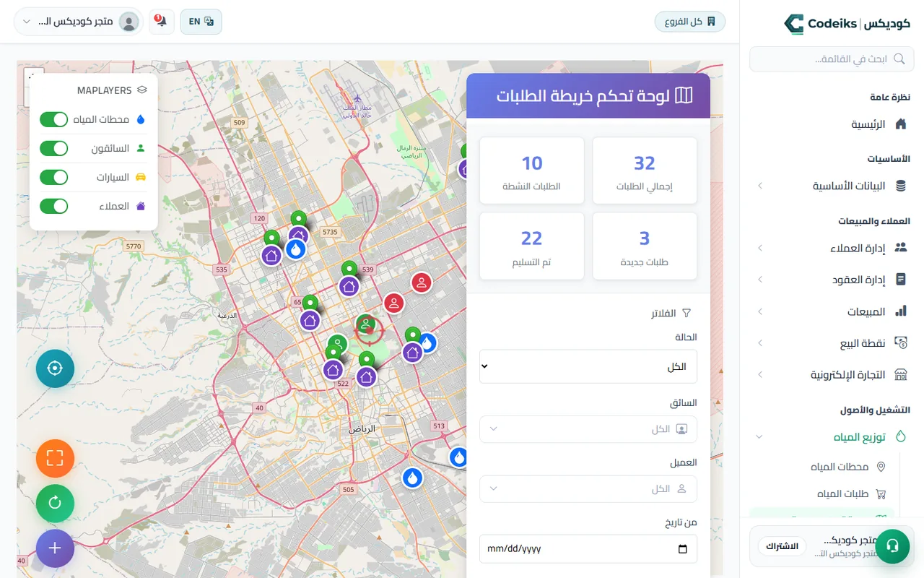The width and height of the screenshot is (924, 578).
Task: Click the Codeiks logo
Action: (x=847, y=23)
